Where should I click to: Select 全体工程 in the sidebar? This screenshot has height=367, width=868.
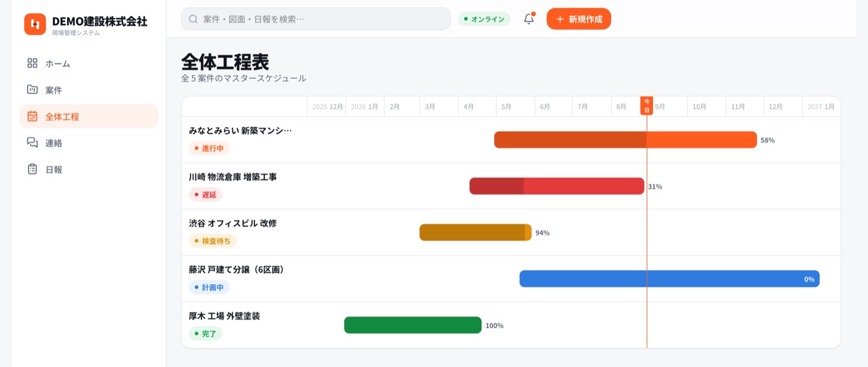[x=89, y=116]
